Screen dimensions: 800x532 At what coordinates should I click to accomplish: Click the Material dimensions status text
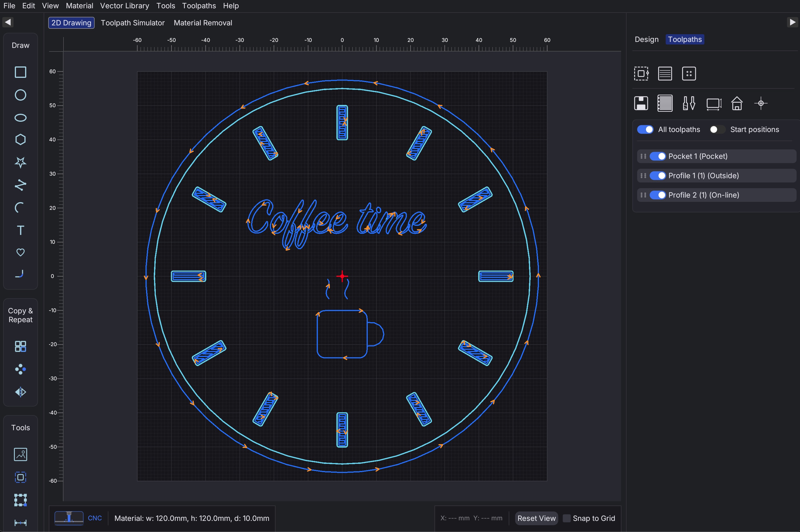coord(192,518)
